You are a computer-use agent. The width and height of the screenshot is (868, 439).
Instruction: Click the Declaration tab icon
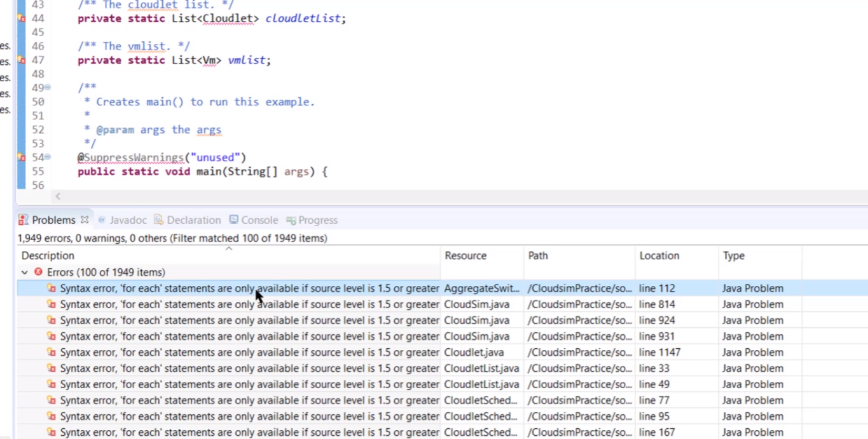coord(159,220)
